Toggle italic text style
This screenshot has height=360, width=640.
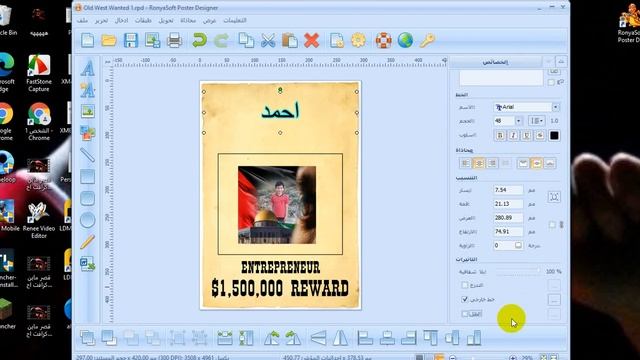tap(513, 135)
